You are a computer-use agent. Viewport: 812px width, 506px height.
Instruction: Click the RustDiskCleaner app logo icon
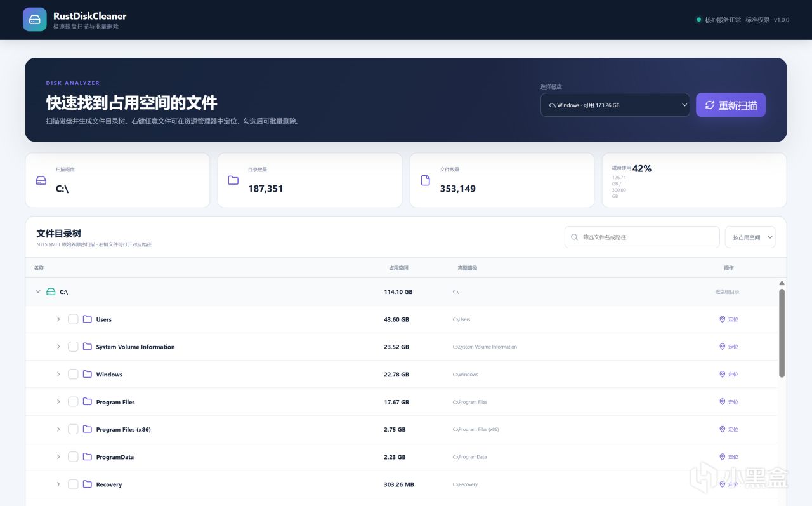pyautogui.click(x=35, y=20)
